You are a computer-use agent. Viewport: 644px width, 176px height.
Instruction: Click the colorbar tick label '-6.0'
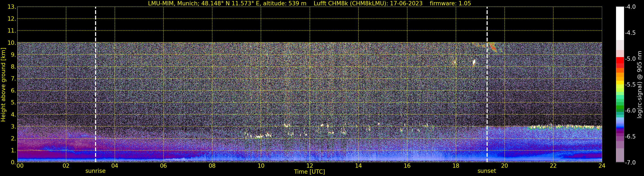(x=630, y=111)
